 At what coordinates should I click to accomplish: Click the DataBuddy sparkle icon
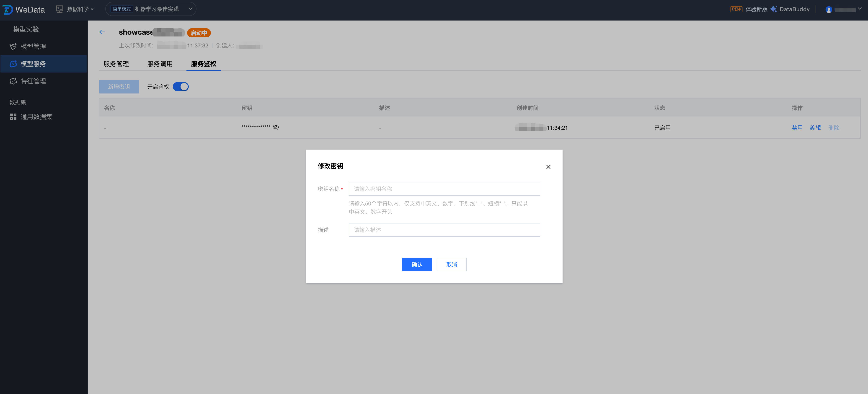pos(774,9)
